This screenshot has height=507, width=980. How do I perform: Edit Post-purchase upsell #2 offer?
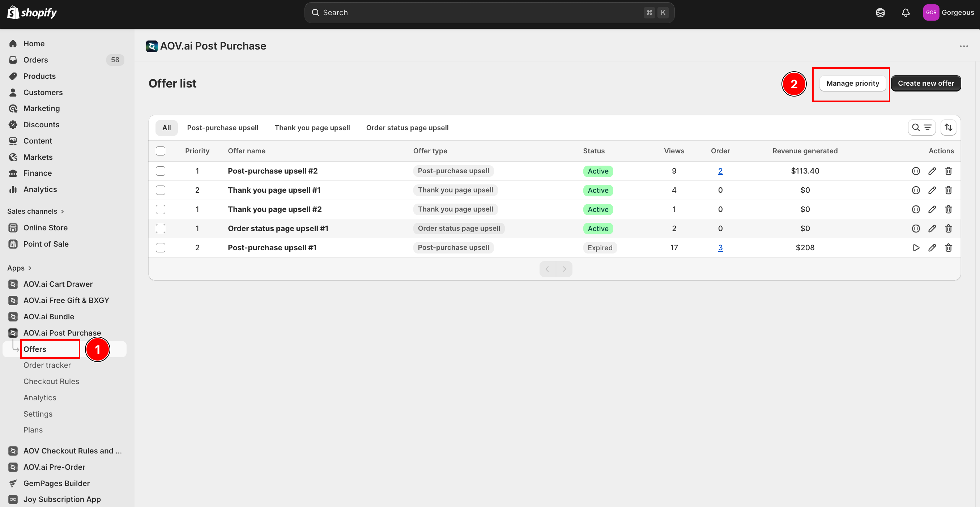click(932, 171)
